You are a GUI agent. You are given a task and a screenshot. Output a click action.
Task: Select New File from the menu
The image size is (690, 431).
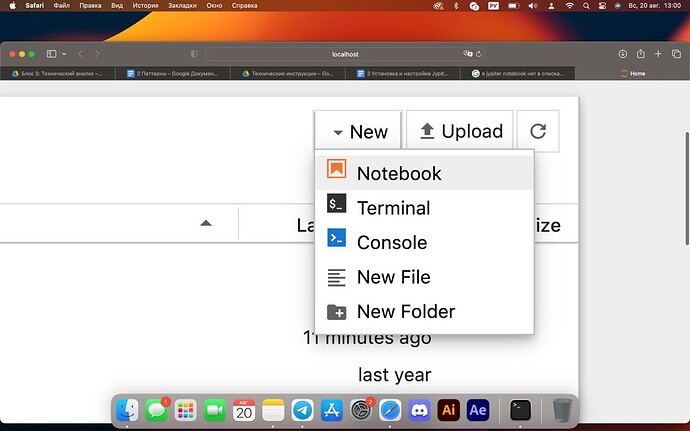click(x=424, y=276)
